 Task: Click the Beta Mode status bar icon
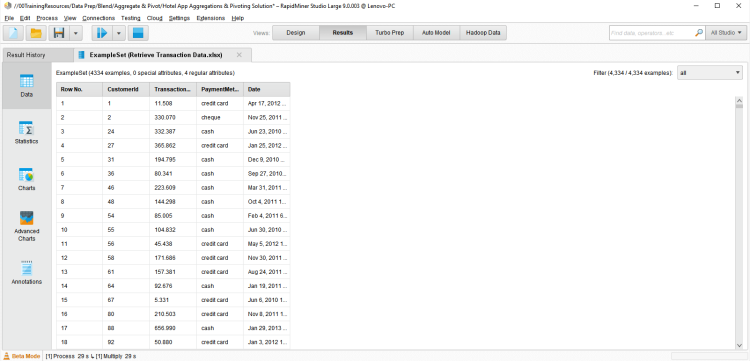[x=8, y=356]
